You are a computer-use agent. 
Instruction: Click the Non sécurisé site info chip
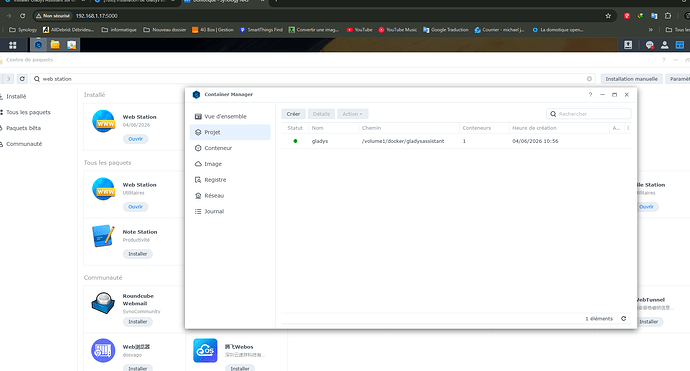[x=54, y=16]
